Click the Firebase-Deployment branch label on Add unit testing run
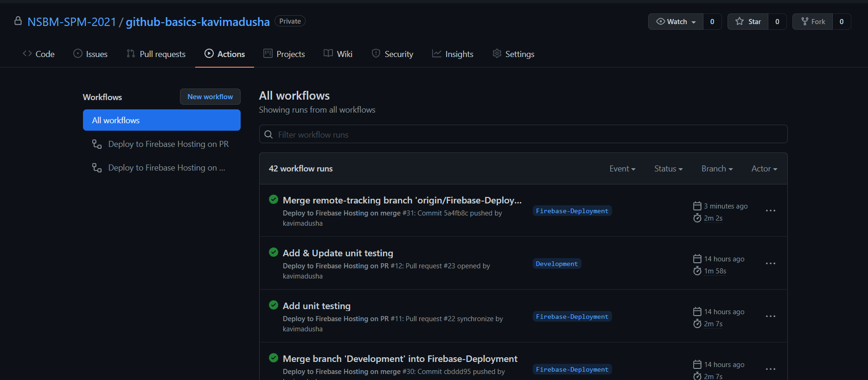868x380 pixels. coord(572,317)
